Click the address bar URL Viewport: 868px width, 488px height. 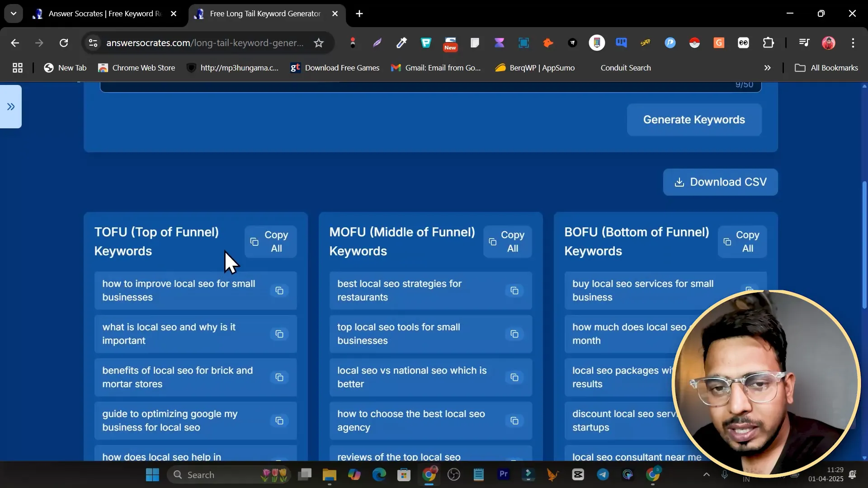coord(204,43)
